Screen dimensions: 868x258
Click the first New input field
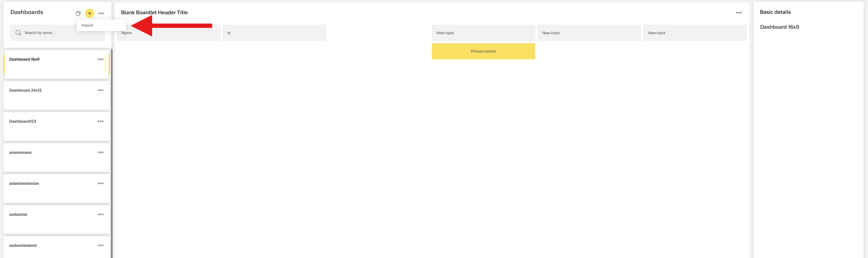click(x=483, y=33)
